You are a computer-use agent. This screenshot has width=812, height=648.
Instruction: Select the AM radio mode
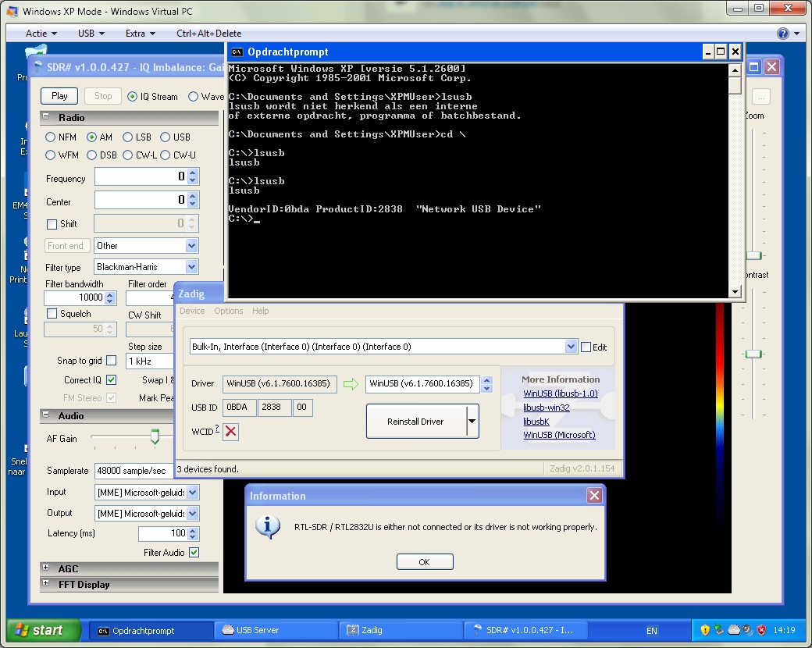click(91, 137)
